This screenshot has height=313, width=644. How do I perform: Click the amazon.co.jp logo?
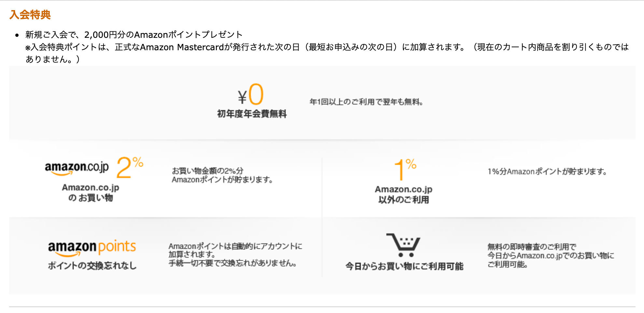77,169
